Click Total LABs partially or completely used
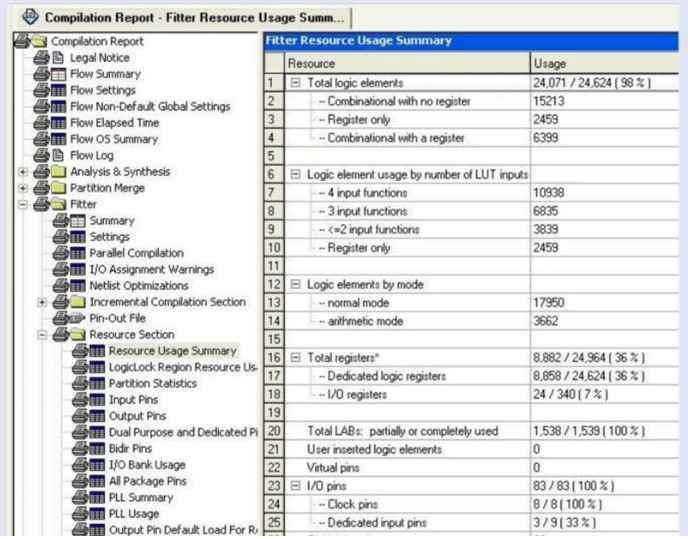The height and width of the screenshot is (539, 688). [402, 431]
